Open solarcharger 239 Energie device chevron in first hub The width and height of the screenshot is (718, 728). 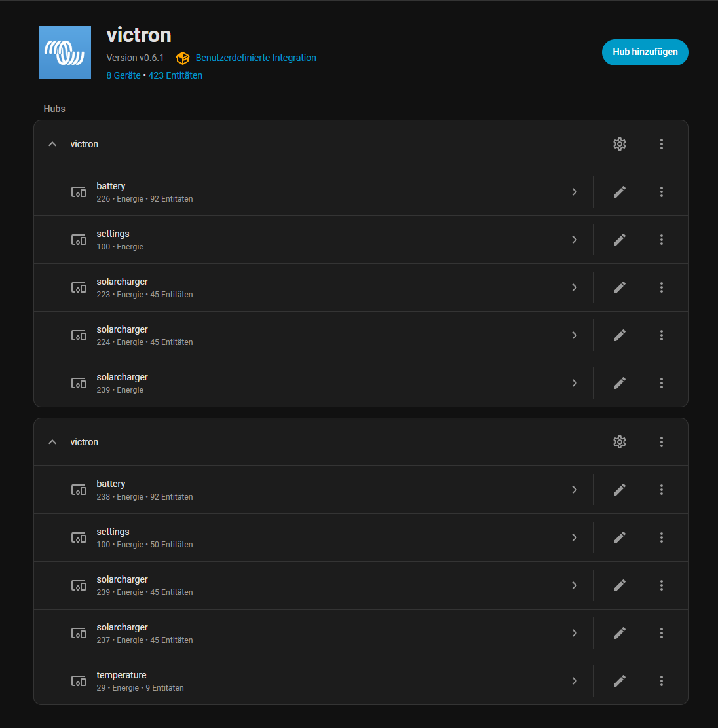[575, 383]
